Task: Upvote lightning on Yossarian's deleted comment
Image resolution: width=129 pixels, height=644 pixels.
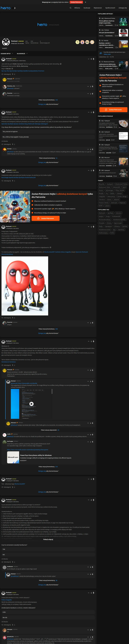Action: point(93,94)
